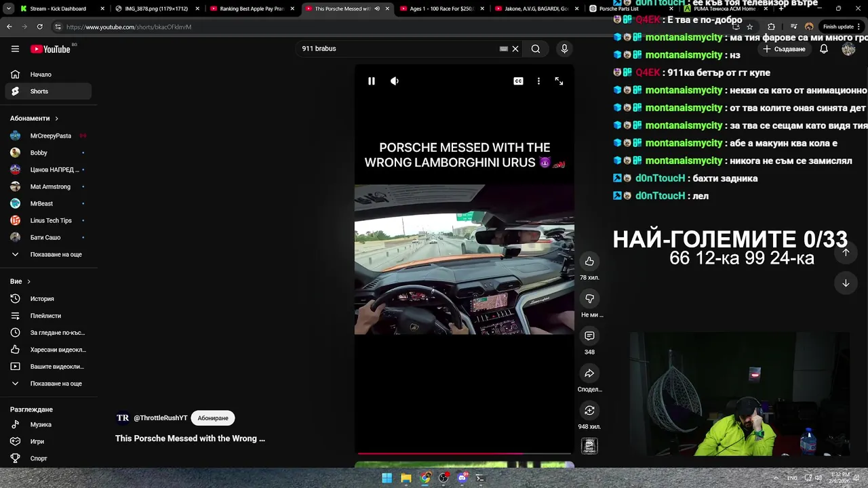Open Bobby subscription channel
868x488 pixels.
(x=47, y=152)
